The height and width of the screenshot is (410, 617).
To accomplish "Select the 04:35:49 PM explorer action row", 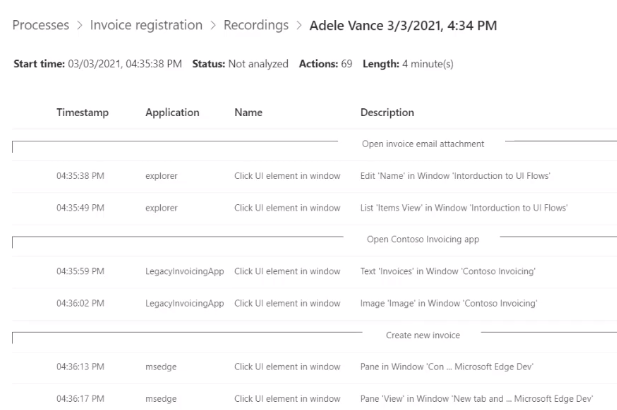I will point(314,208).
